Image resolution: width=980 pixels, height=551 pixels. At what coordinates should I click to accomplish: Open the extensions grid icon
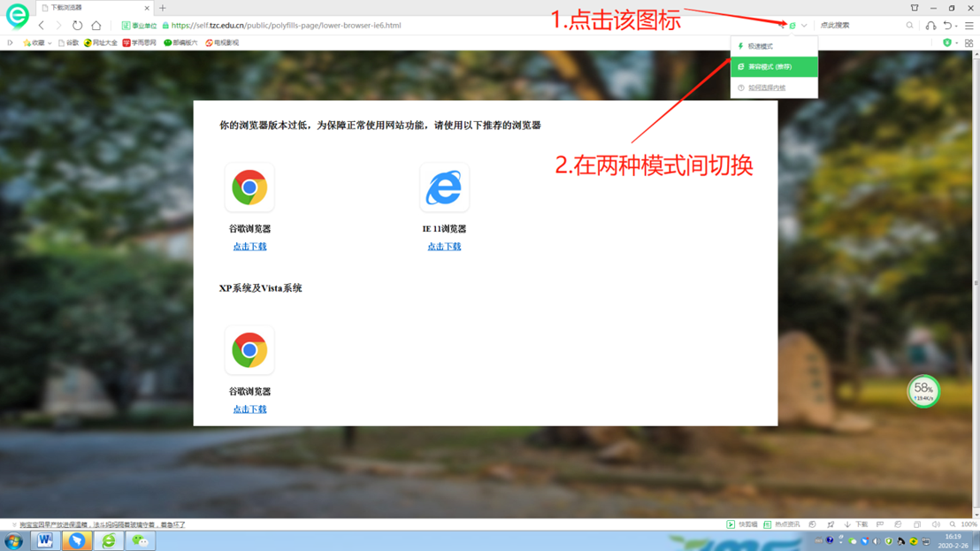(969, 42)
